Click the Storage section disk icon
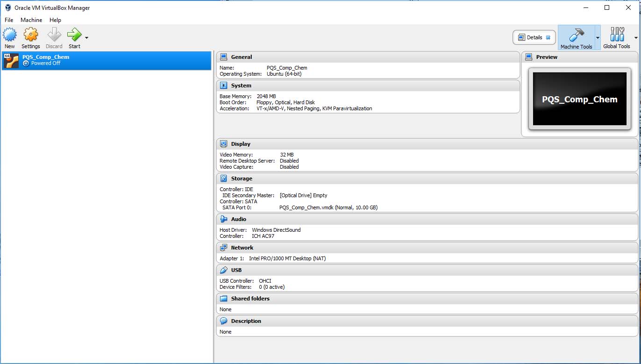641x364 pixels. [223, 178]
